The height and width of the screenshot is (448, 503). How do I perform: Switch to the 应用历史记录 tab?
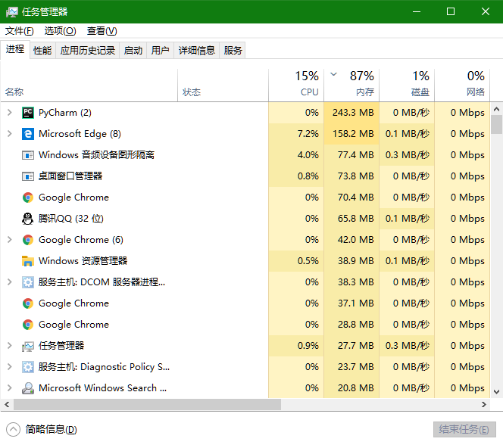pyautogui.click(x=88, y=50)
